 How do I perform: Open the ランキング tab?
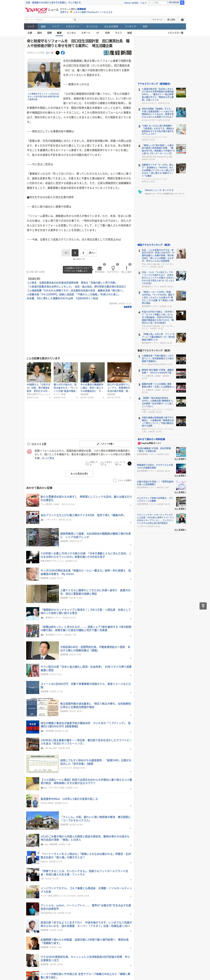pos(130,27)
